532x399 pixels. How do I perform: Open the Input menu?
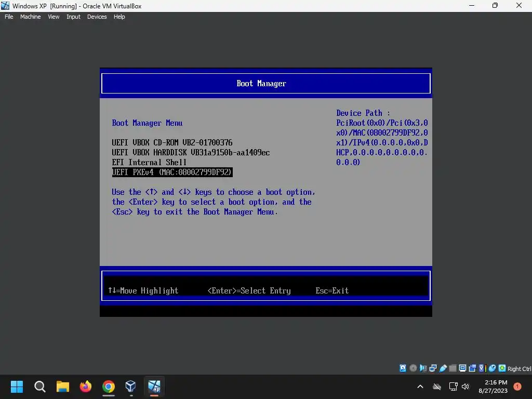(73, 17)
